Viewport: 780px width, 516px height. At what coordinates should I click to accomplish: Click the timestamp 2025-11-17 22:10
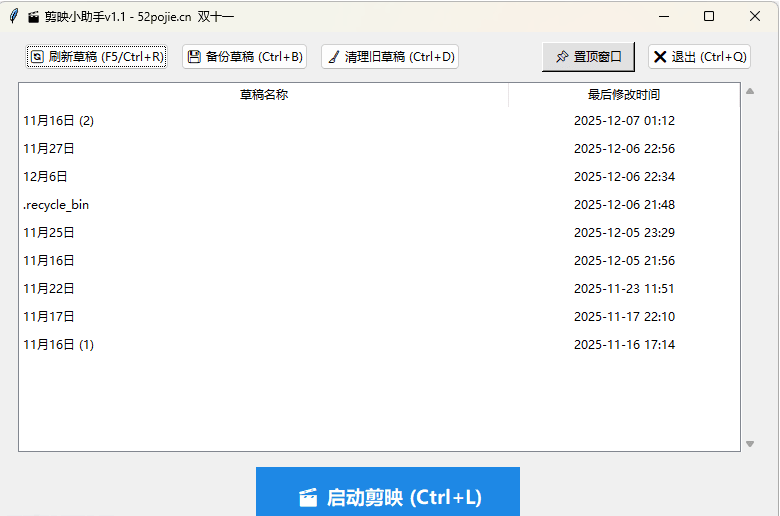624,316
